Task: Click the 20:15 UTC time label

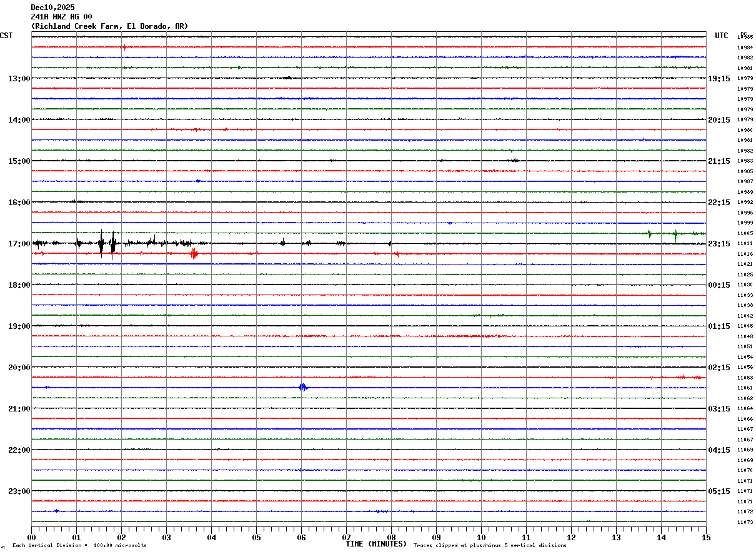Action: [719, 120]
